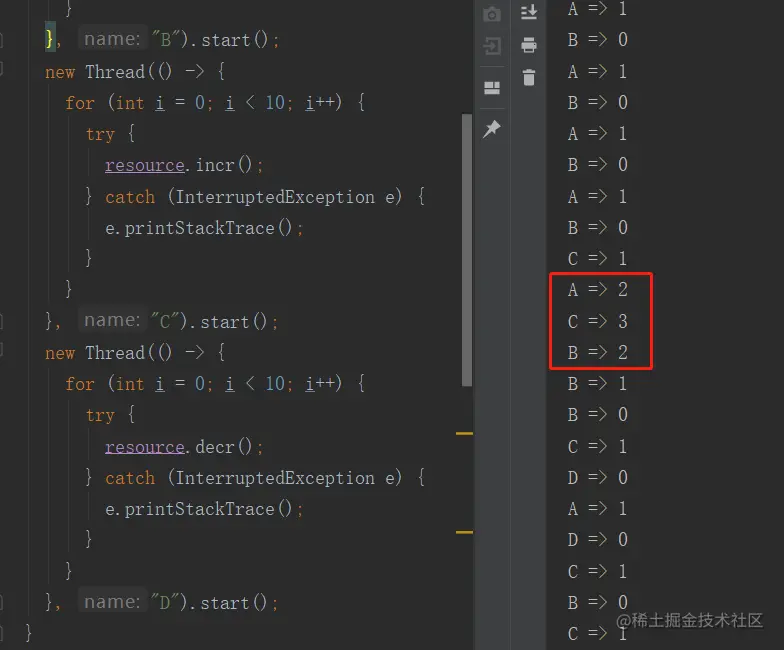Screen dimensions: 784x650
Task: Click start() on the thread named "C"
Action: pyautogui.click(x=234, y=321)
